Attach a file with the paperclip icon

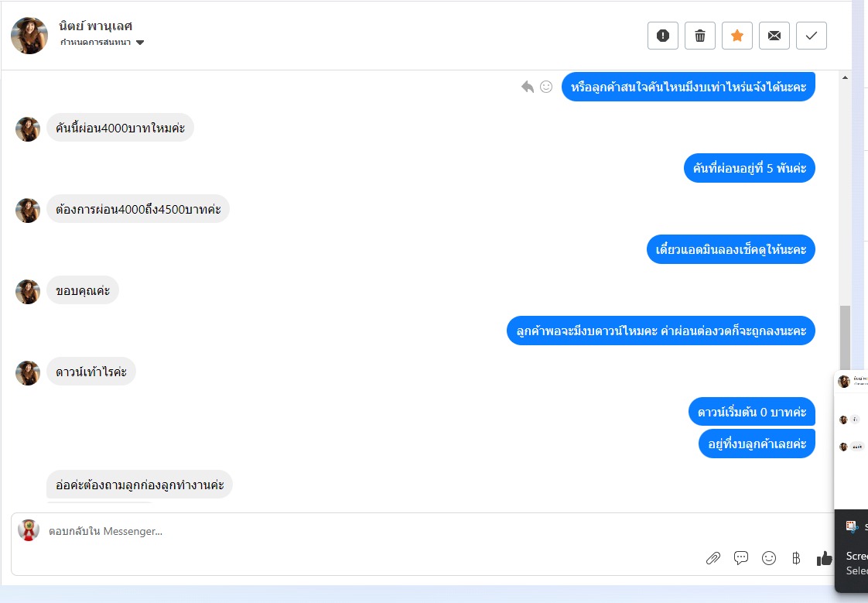click(x=713, y=558)
